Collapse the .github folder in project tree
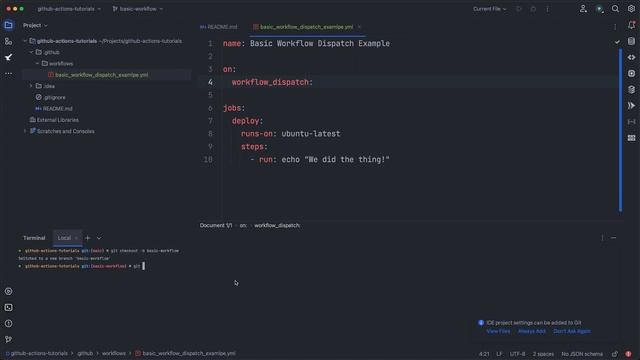Viewport: 640px width, 360px height. click(31, 52)
